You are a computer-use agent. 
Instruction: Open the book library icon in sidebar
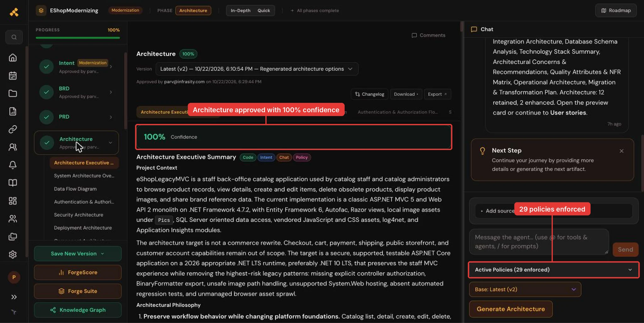tap(13, 183)
